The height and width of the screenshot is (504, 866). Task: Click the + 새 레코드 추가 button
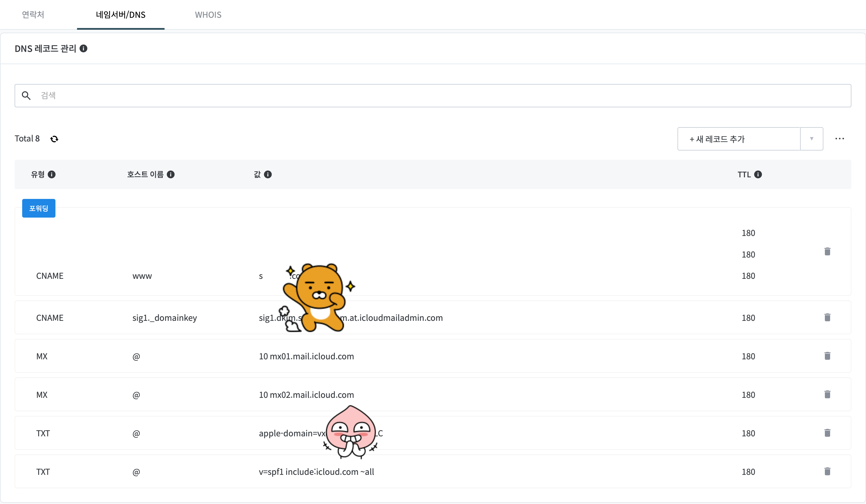738,139
